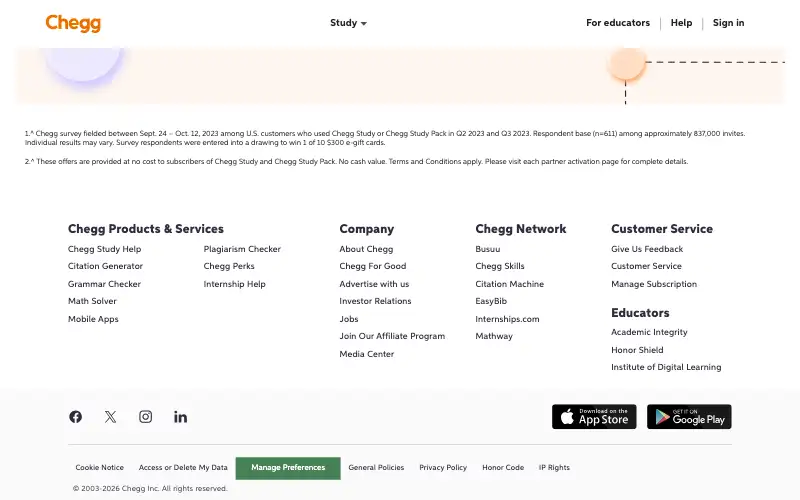Click the Chegg logo
The height and width of the screenshot is (500, 800).
click(73, 23)
